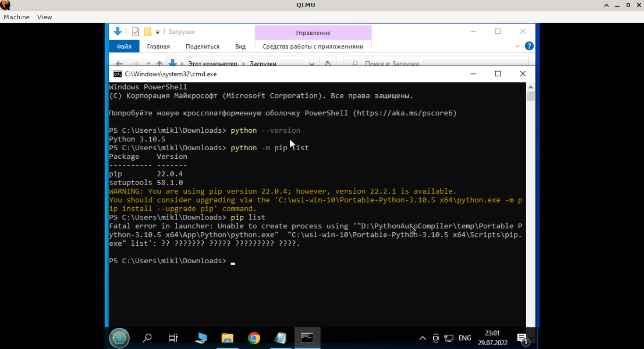Viewport: 644px width, 349px height.
Task: Roll up QEMU window with chevron button
Action: point(607,5)
